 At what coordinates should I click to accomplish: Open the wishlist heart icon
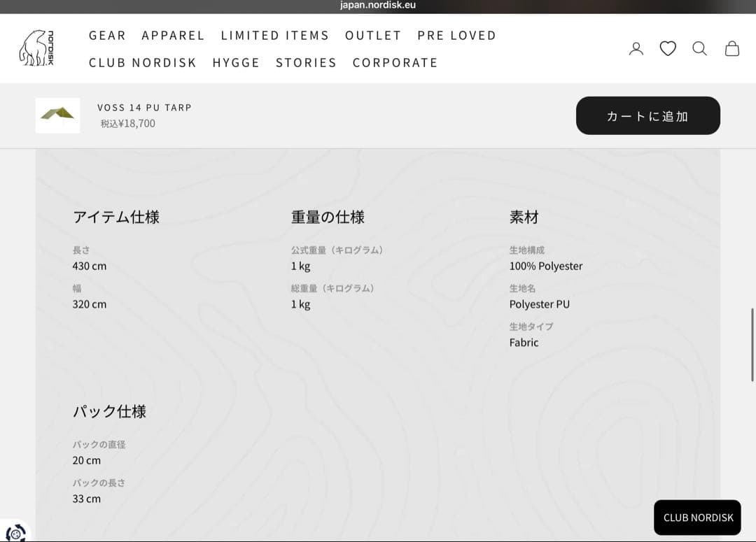pos(668,48)
